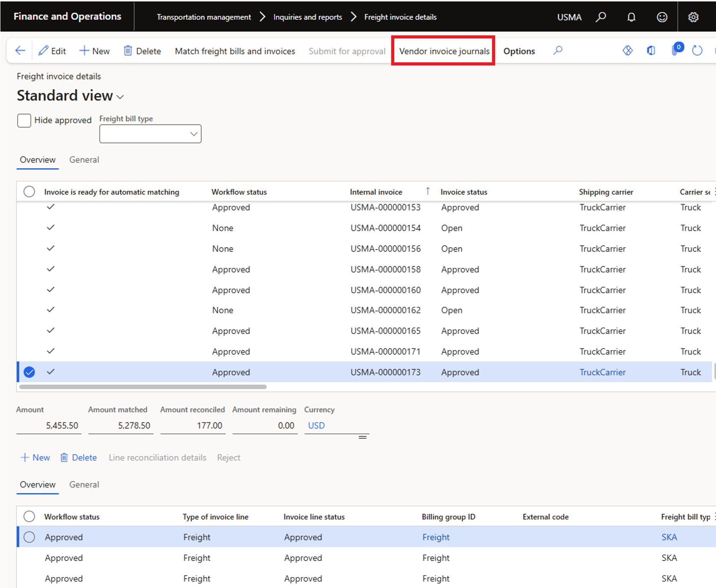This screenshot has height=588, width=716.
Task: Click sort arrow on Internal invoice column
Action: pos(428,191)
